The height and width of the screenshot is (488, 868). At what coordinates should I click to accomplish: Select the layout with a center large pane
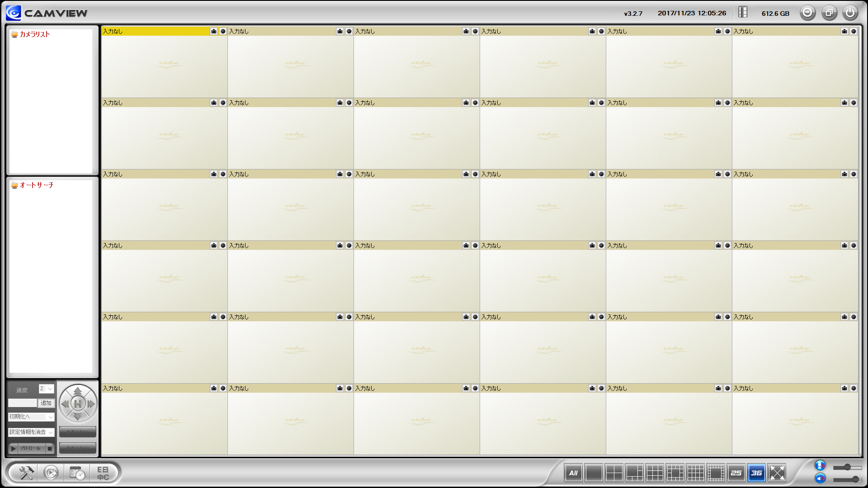[675, 473]
